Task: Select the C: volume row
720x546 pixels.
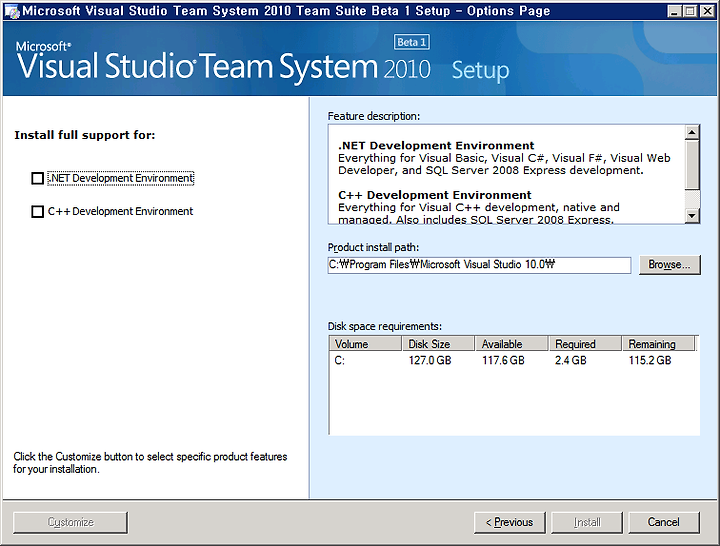Action: point(513,360)
